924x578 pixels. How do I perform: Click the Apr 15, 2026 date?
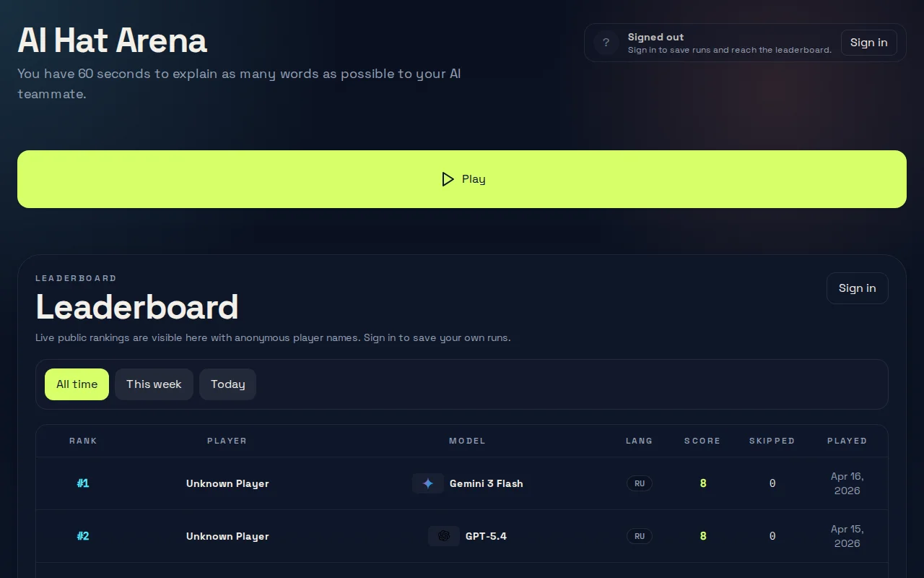(x=847, y=536)
